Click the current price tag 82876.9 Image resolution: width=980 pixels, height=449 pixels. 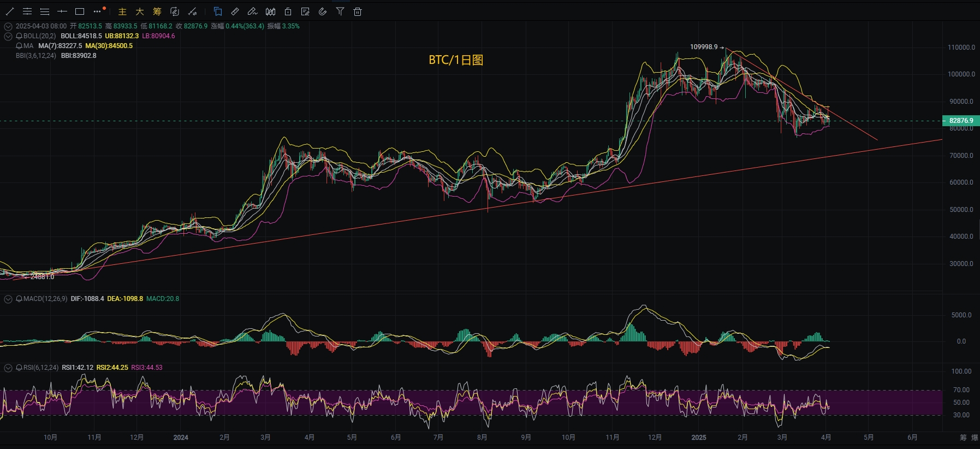point(961,121)
